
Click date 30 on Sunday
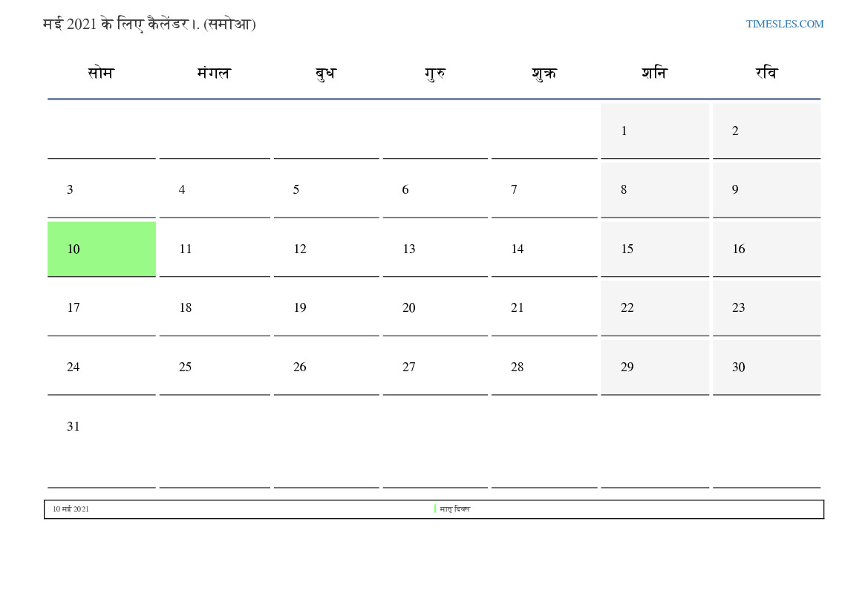(x=738, y=368)
